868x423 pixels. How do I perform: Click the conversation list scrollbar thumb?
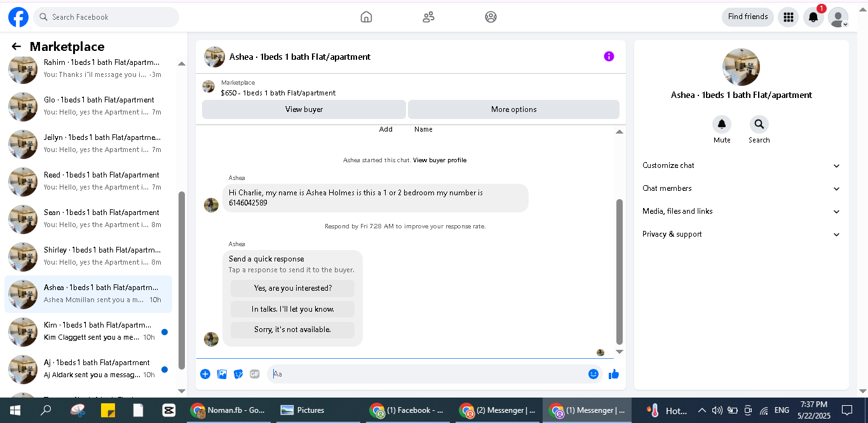pos(182,280)
